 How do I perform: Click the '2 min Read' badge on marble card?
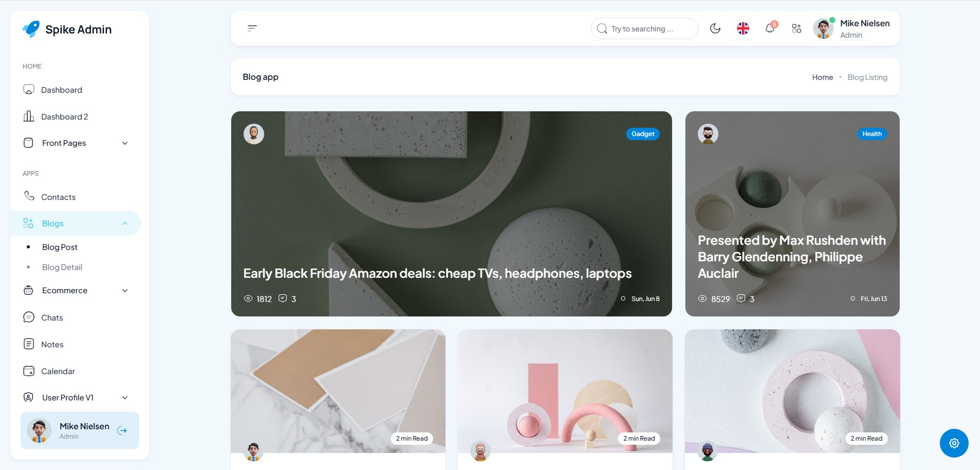click(x=412, y=439)
